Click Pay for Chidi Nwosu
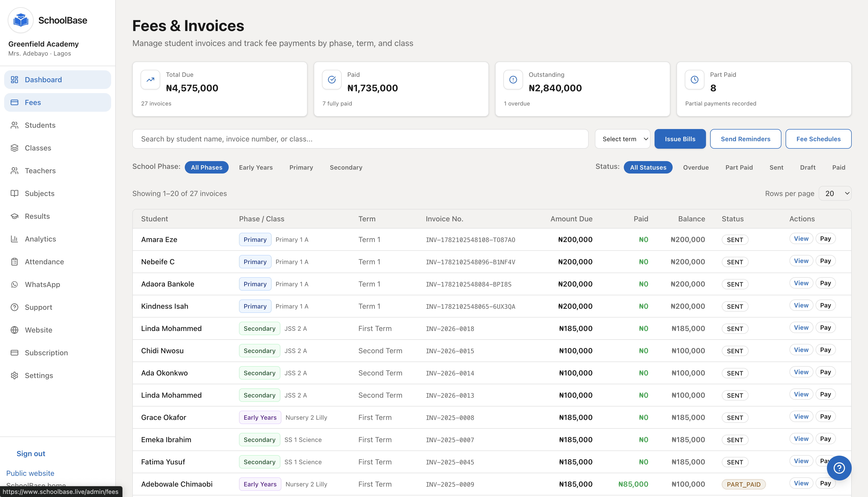The width and height of the screenshot is (868, 497). click(x=825, y=350)
